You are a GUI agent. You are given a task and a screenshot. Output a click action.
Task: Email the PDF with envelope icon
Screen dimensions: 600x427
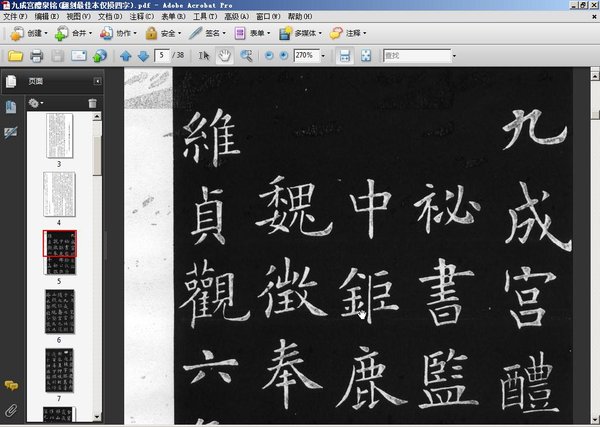tap(79, 56)
